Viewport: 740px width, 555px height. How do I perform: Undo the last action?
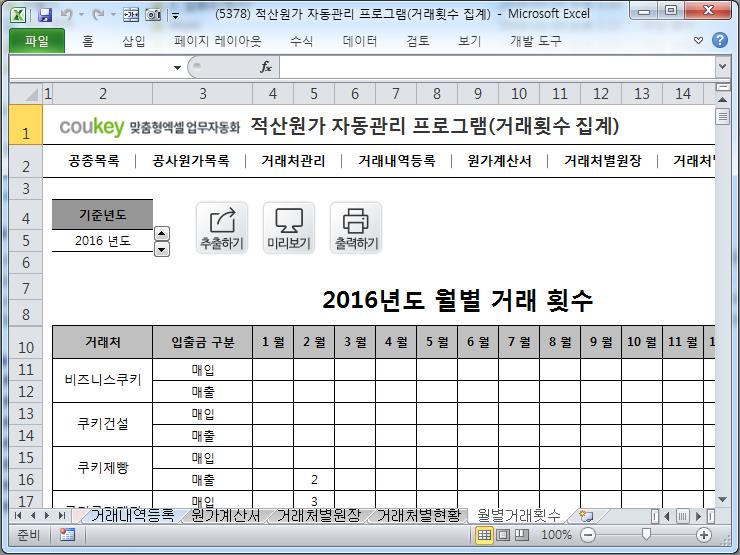(x=66, y=15)
